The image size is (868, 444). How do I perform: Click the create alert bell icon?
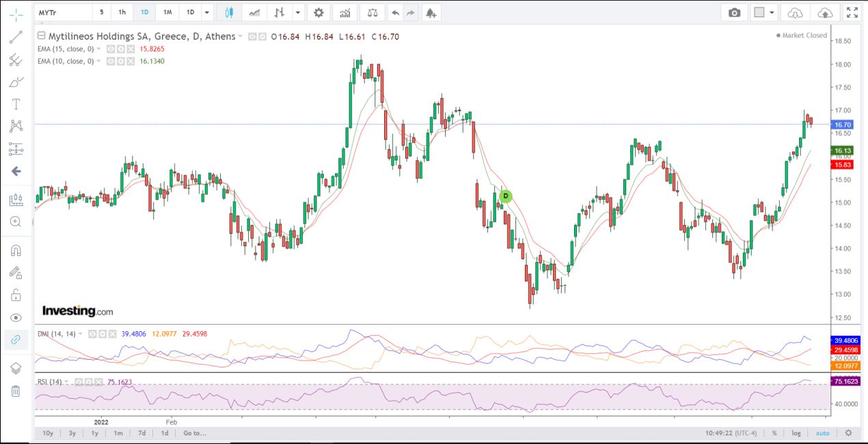coord(430,12)
